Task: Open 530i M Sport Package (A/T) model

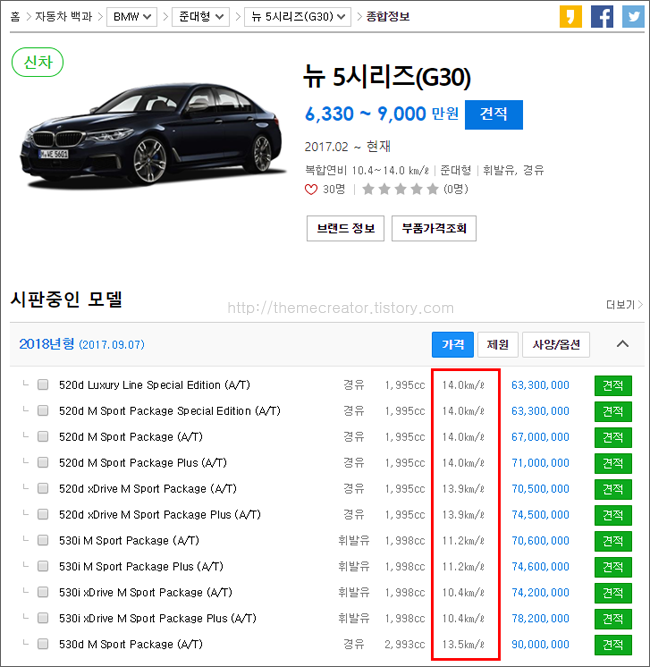Action: [x=129, y=541]
